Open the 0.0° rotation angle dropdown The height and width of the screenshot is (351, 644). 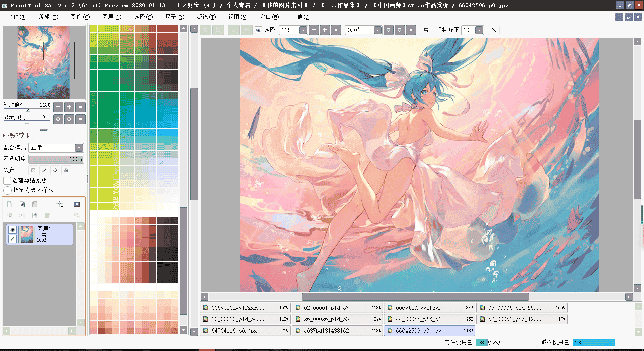tap(378, 30)
